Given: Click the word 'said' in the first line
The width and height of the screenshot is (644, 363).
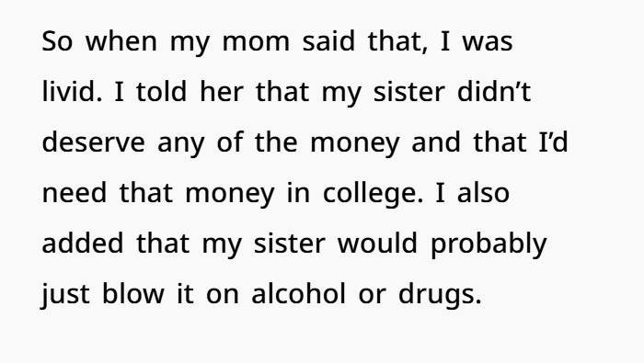Looking at the screenshot, I should [328, 40].
